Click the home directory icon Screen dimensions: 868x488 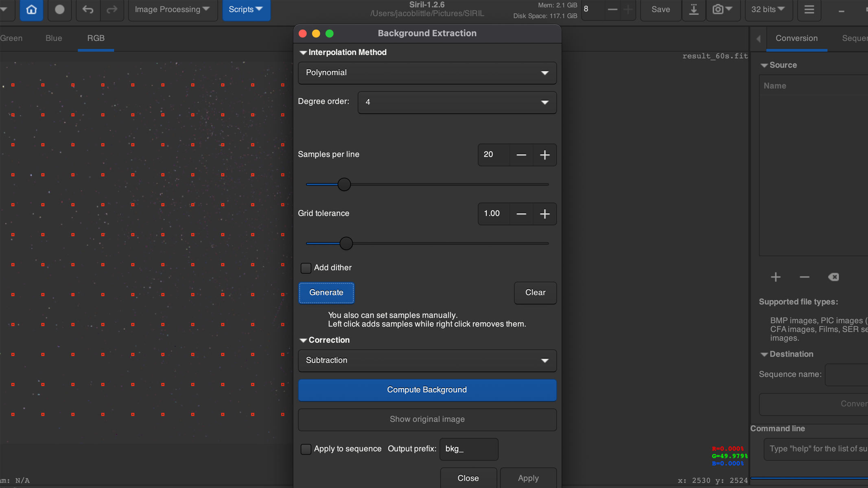tap(31, 9)
